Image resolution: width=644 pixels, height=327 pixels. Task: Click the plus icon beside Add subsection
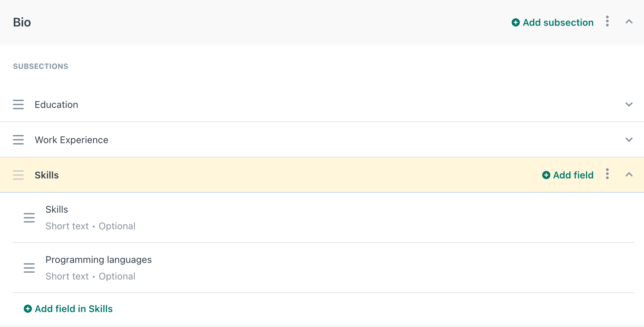coord(515,22)
